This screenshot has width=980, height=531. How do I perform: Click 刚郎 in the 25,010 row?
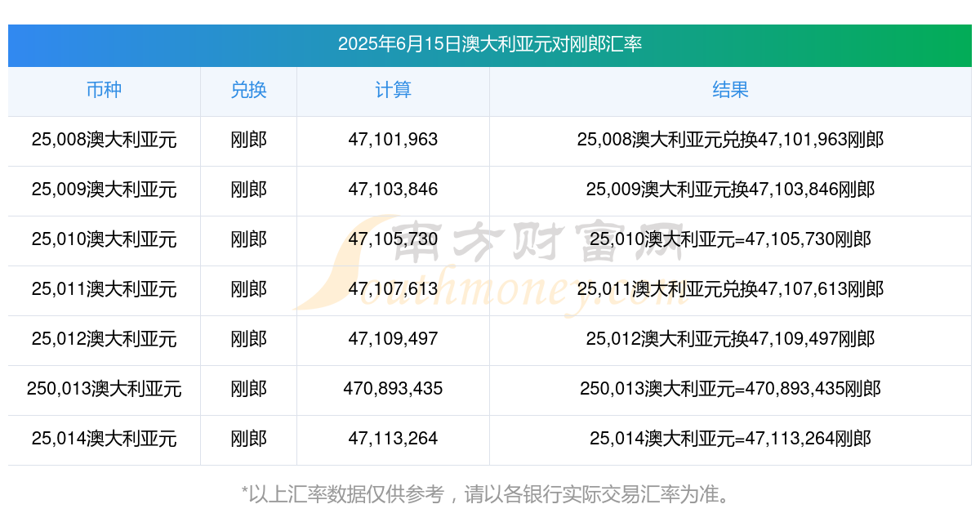(x=248, y=239)
